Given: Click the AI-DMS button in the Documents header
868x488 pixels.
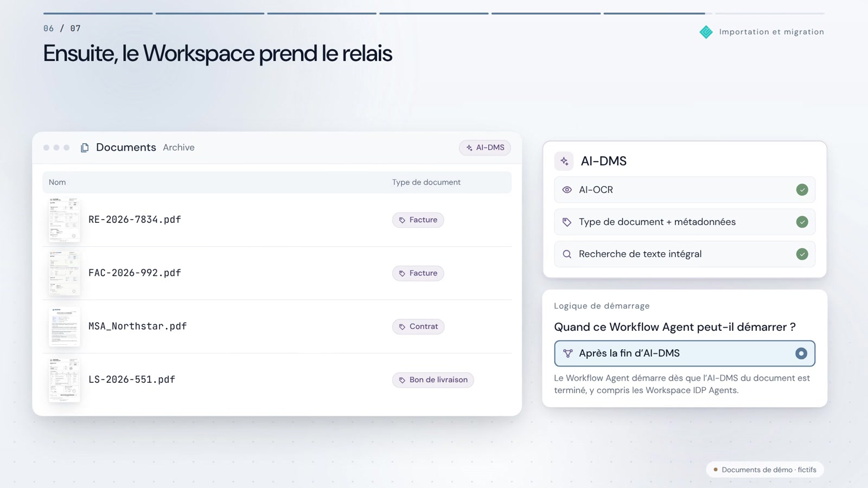Looking at the screenshot, I should pyautogui.click(x=485, y=147).
